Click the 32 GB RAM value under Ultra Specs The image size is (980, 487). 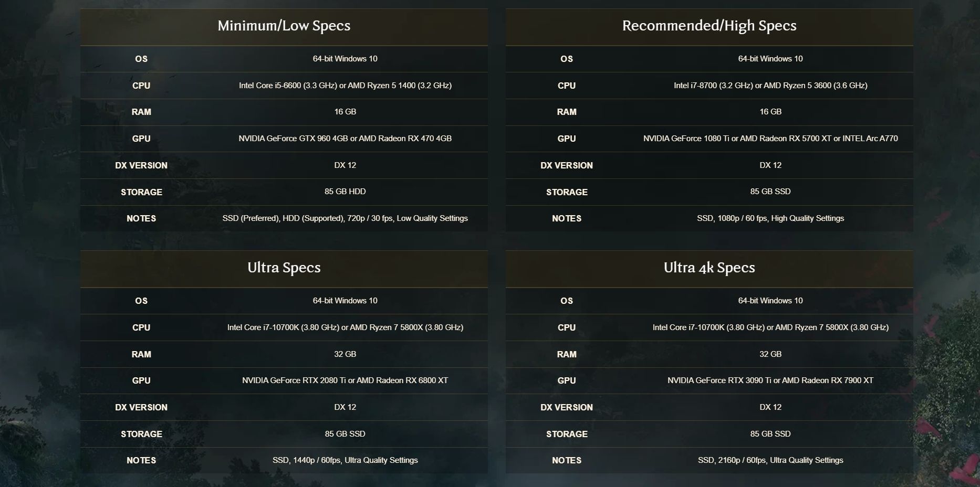[345, 354]
